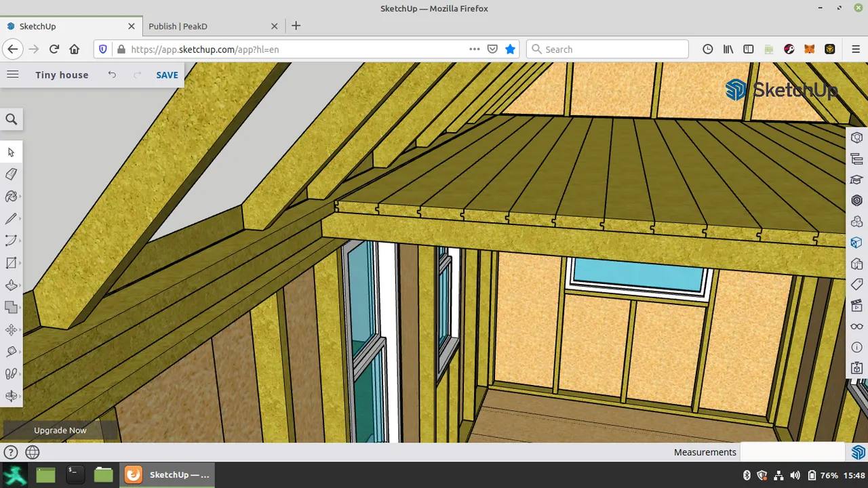The width and height of the screenshot is (868, 488).
Task: Open the Styles panel
Action: point(857,264)
